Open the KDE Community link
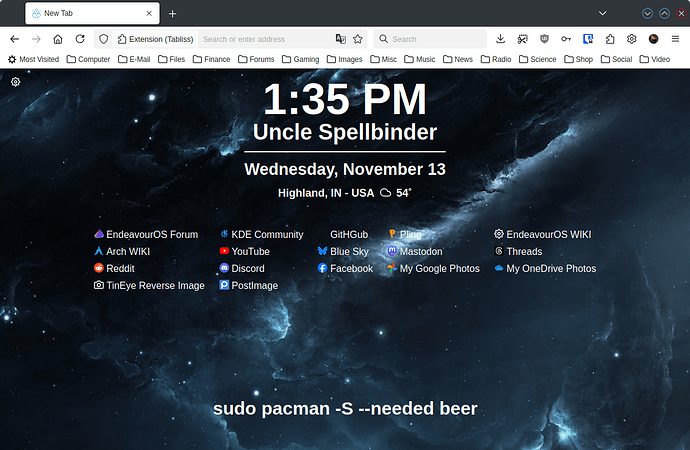 point(261,234)
